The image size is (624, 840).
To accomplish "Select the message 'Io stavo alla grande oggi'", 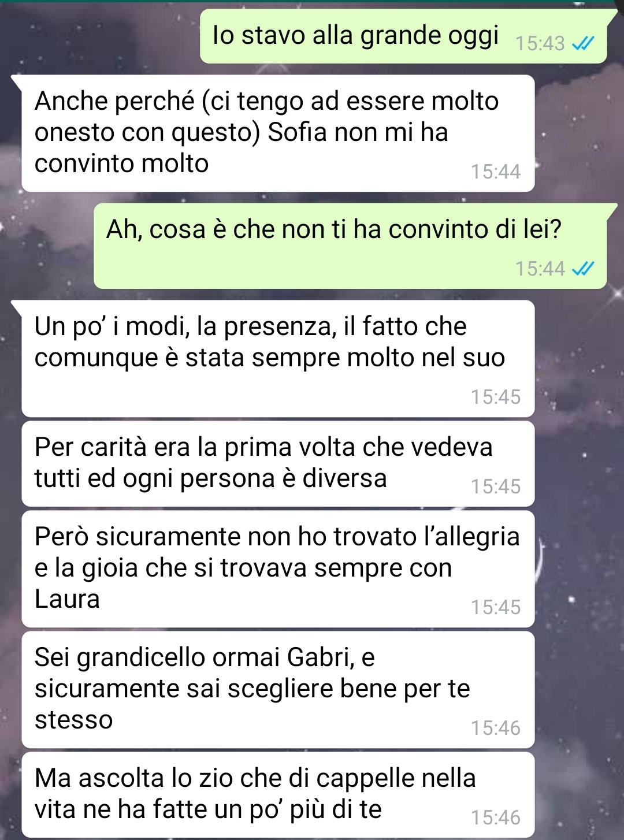I will [403, 36].
